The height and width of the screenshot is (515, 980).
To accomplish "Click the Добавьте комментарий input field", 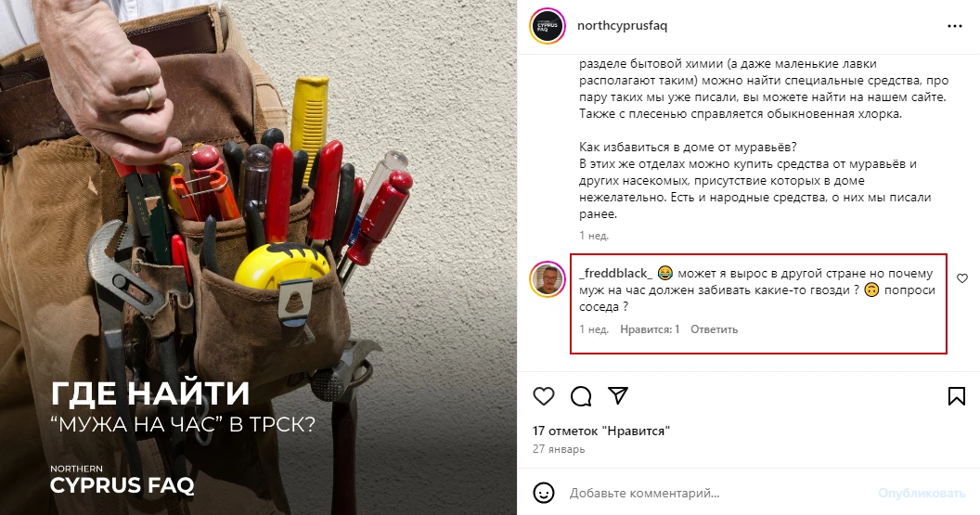I will (x=718, y=493).
